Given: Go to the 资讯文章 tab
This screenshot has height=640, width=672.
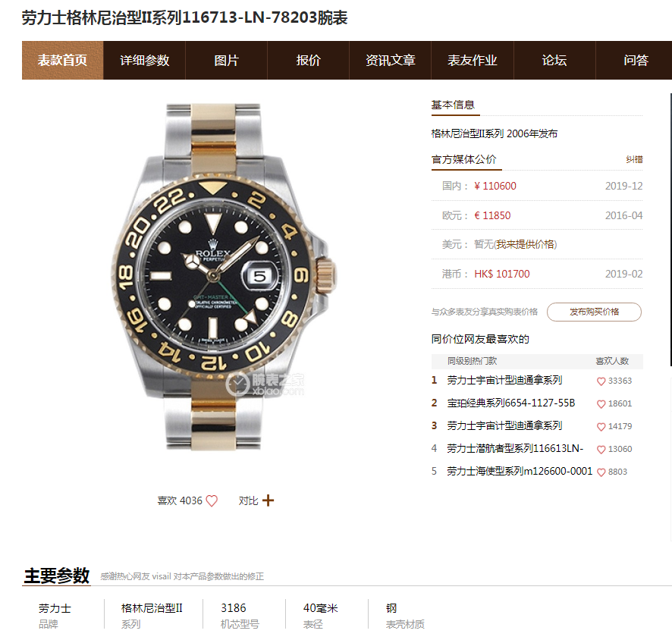Looking at the screenshot, I should pos(390,61).
